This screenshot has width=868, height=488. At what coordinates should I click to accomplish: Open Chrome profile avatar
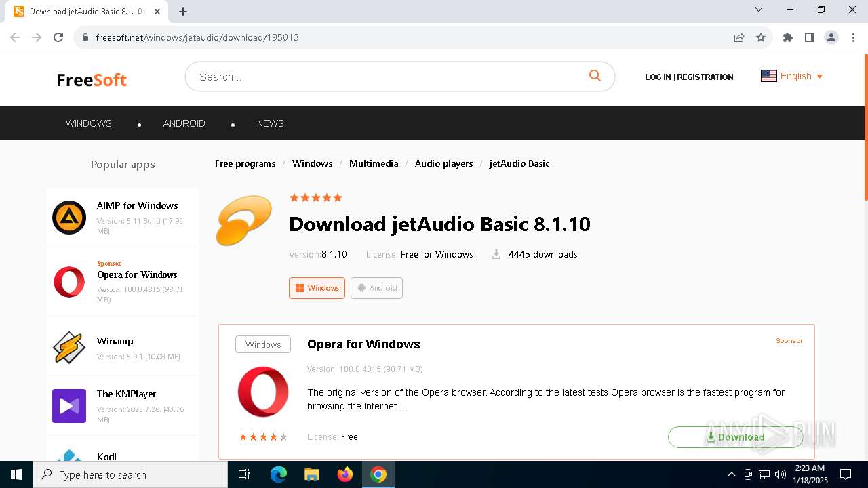pos(831,37)
